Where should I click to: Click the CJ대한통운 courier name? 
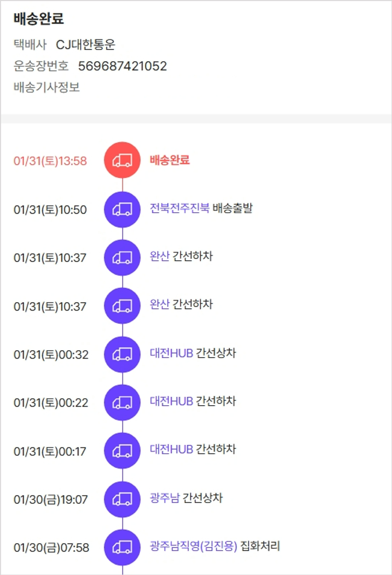tap(85, 45)
